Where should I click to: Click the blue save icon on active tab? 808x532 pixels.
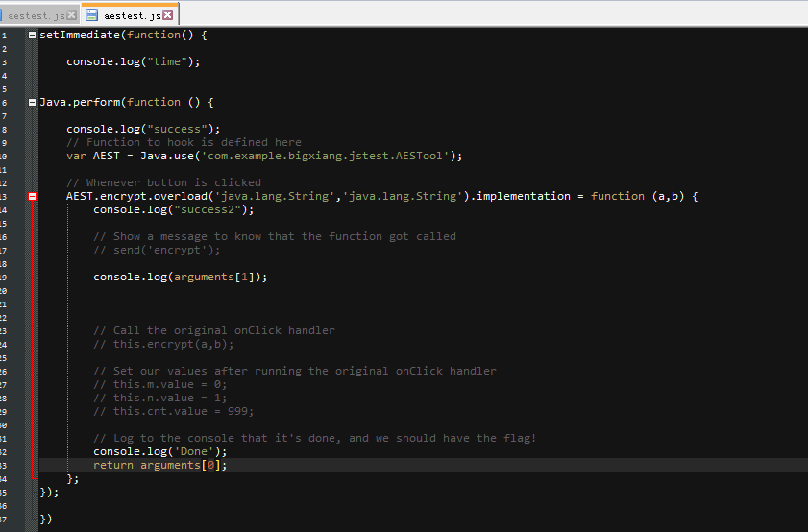click(92, 15)
